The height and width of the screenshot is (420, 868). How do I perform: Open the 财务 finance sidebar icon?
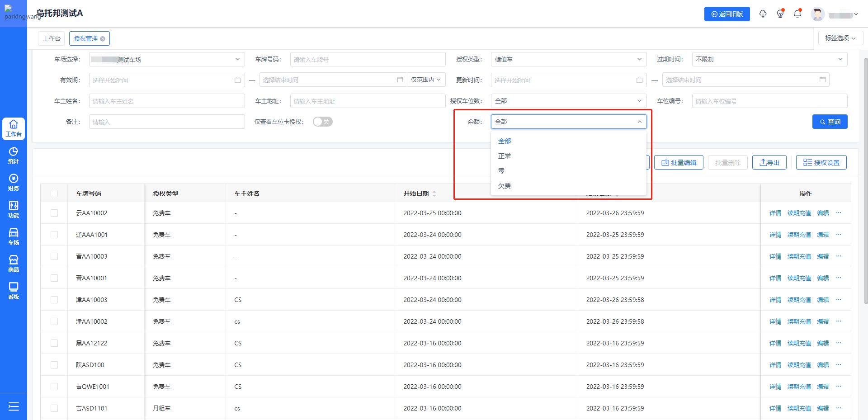coord(14,183)
